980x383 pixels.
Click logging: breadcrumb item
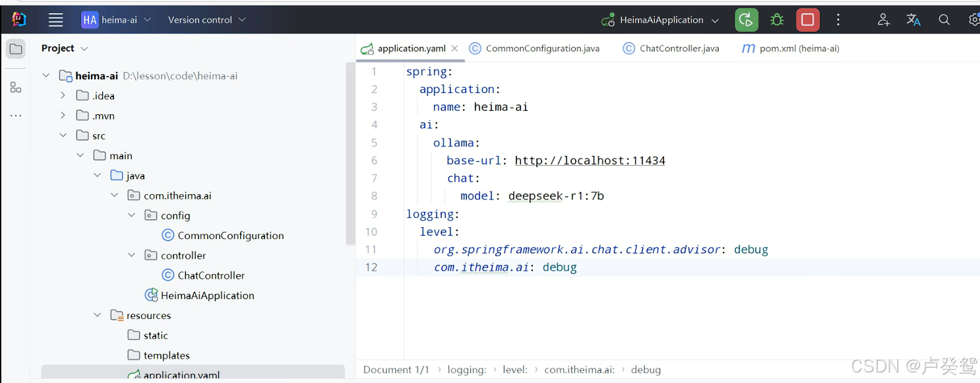tap(467, 370)
